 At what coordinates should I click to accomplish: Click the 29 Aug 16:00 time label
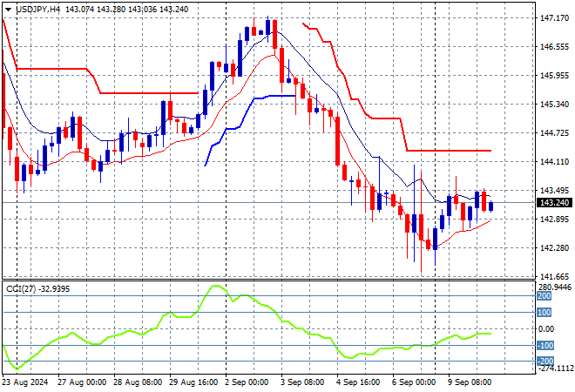(193, 382)
